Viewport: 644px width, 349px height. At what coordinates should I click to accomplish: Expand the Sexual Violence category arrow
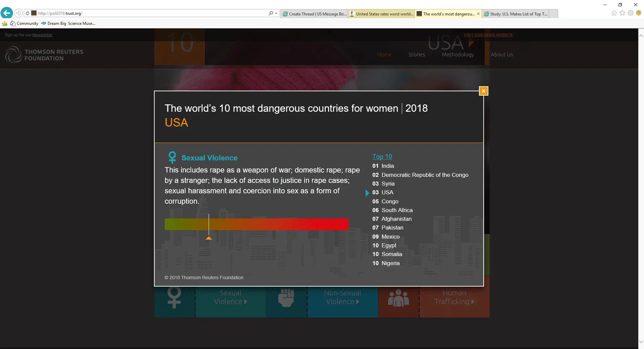[x=246, y=302]
